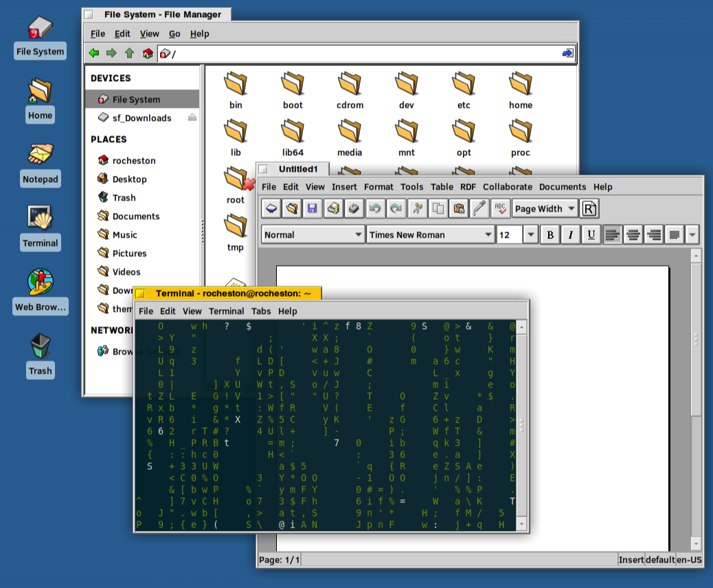
Task: Click the Copy icon in Untitled1 toolbar
Action: click(438, 209)
